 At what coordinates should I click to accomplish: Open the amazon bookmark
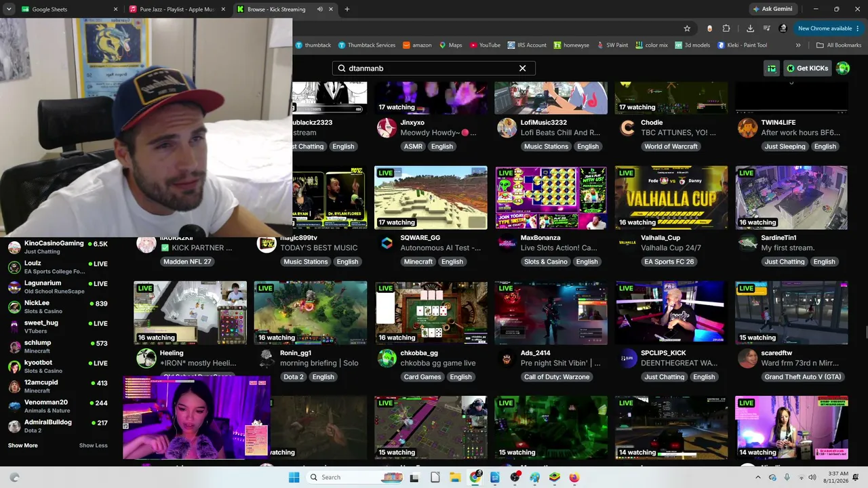coord(417,45)
